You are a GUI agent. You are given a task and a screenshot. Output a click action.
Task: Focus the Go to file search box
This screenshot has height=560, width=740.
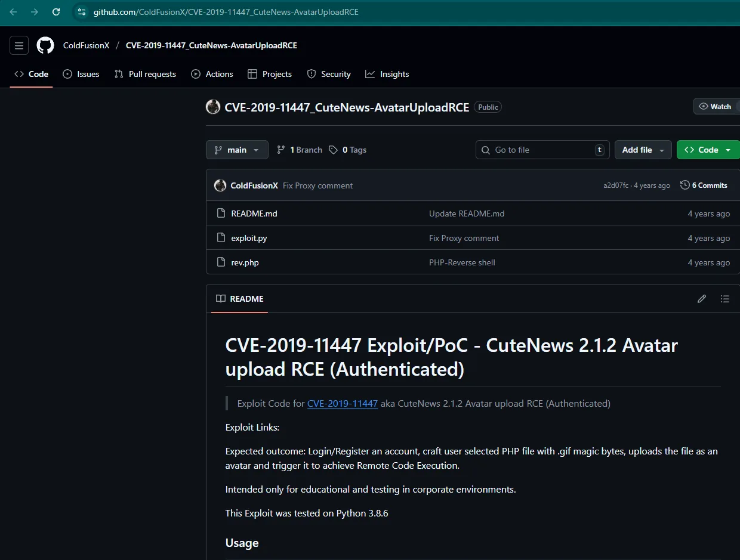pyautogui.click(x=542, y=150)
